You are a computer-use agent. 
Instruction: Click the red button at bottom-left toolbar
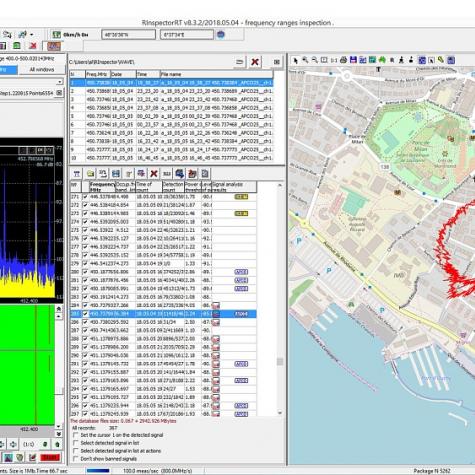pos(50,457)
